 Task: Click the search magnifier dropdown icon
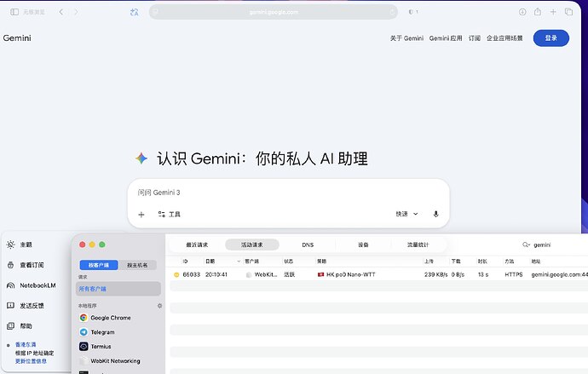click(526, 245)
